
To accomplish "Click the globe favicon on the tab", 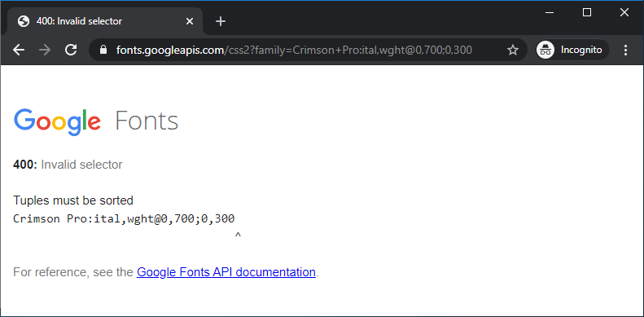I will [24, 21].
